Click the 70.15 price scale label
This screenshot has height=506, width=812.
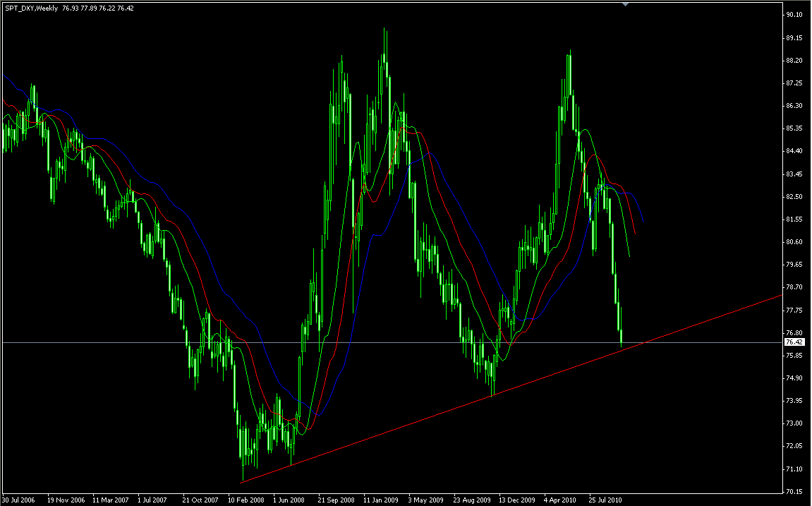794,491
